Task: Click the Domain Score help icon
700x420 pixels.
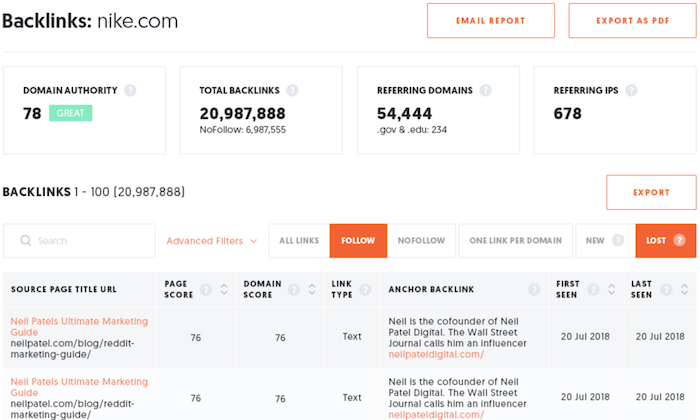Action: coord(282,290)
